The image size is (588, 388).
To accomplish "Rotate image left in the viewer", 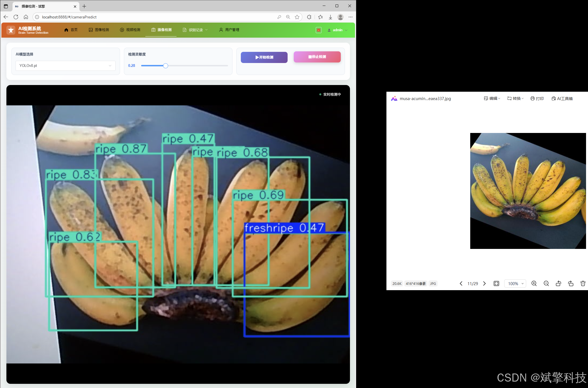I will click(x=558, y=283).
